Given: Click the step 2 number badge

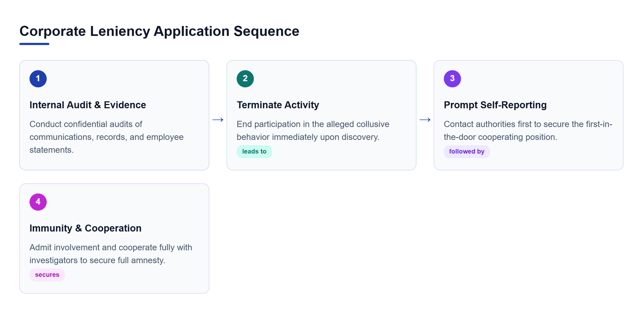Looking at the screenshot, I should (x=245, y=79).
